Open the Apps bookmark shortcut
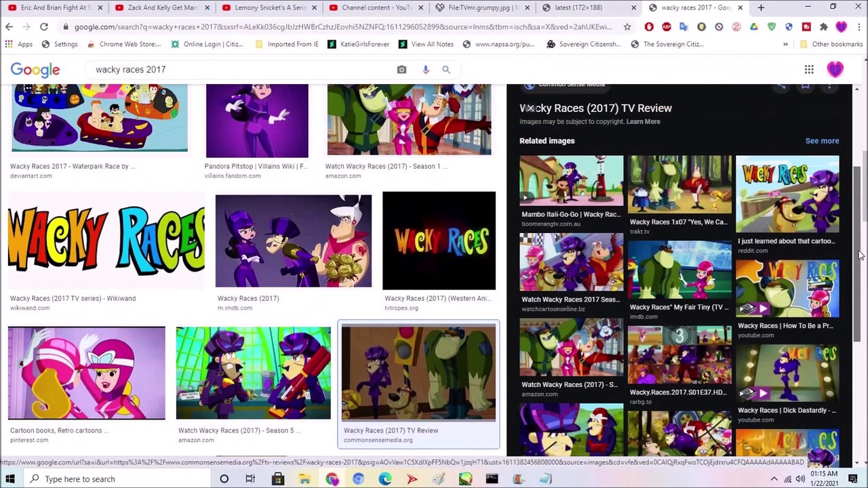This screenshot has height=488, width=868. click(20, 44)
